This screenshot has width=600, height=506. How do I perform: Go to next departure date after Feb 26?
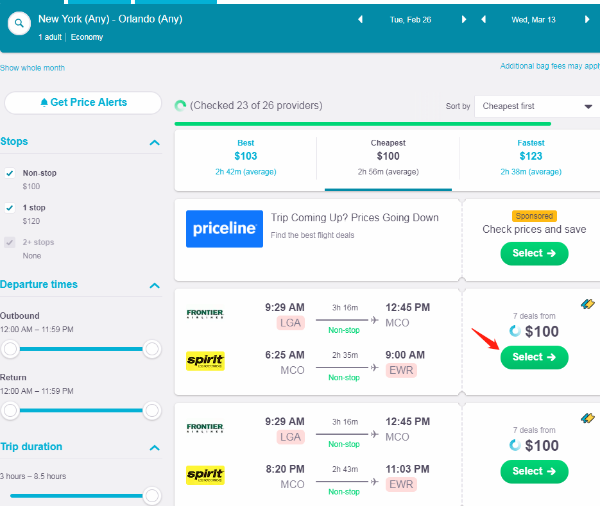464,20
